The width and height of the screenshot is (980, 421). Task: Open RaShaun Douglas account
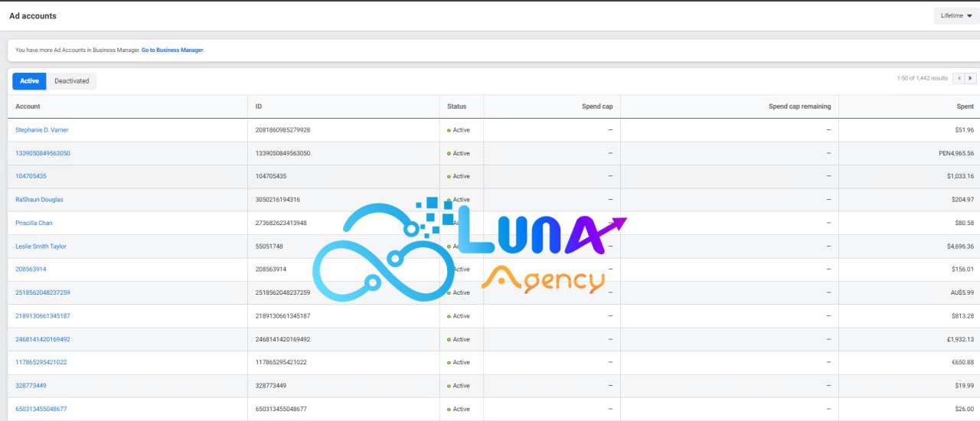(39, 200)
